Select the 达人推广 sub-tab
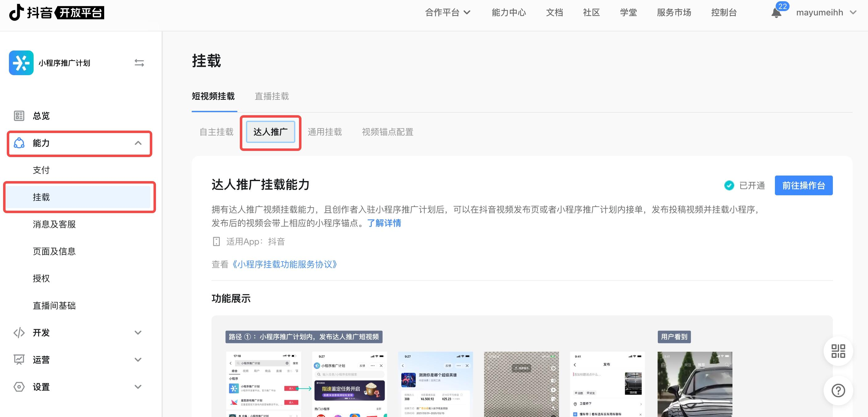This screenshot has height=417, width=868. 271,132
